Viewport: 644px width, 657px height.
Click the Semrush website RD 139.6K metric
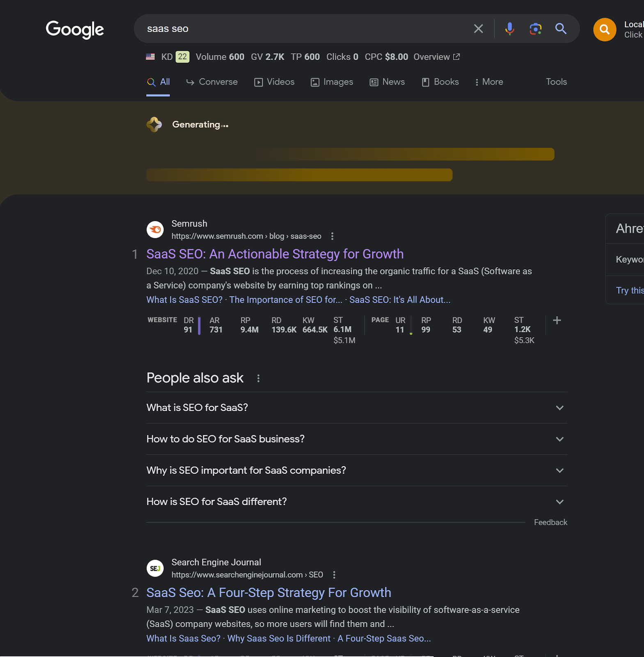pos(284,325)
